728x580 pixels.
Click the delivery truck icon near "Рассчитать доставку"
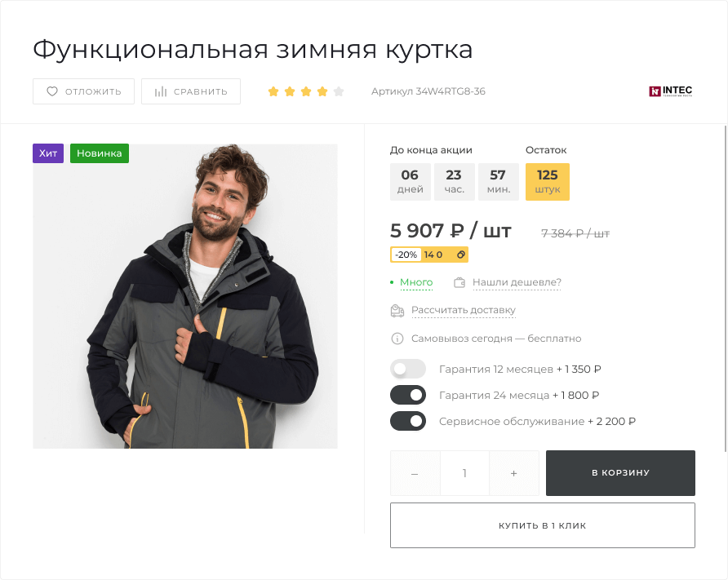click(397, 311)
